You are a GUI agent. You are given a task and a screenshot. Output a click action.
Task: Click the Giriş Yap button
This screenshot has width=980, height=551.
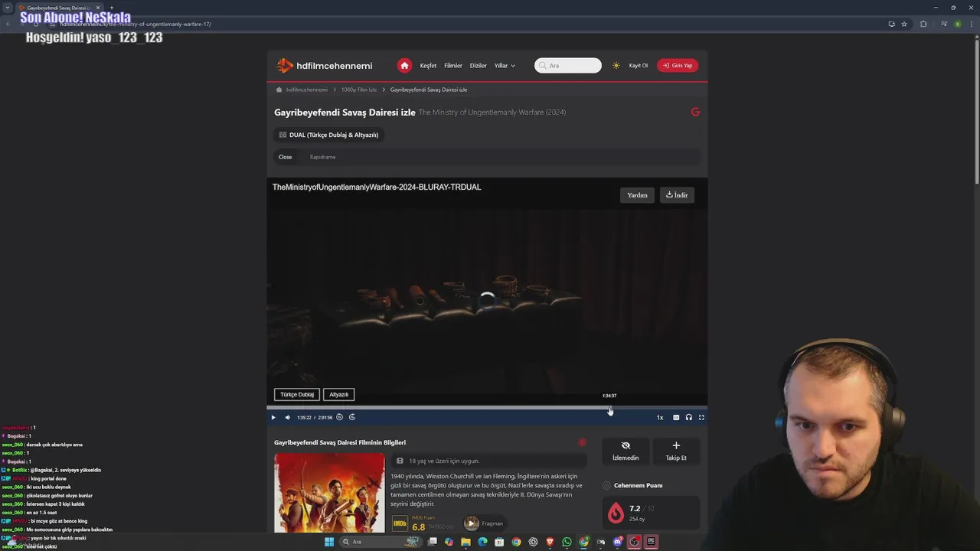678,66
